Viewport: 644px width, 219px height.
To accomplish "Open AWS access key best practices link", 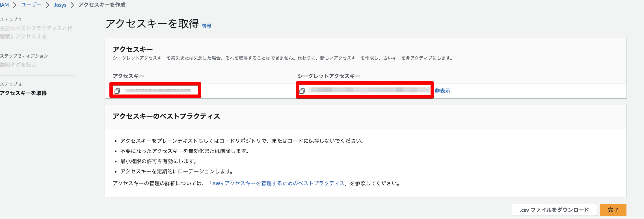I will click(278, 183).
